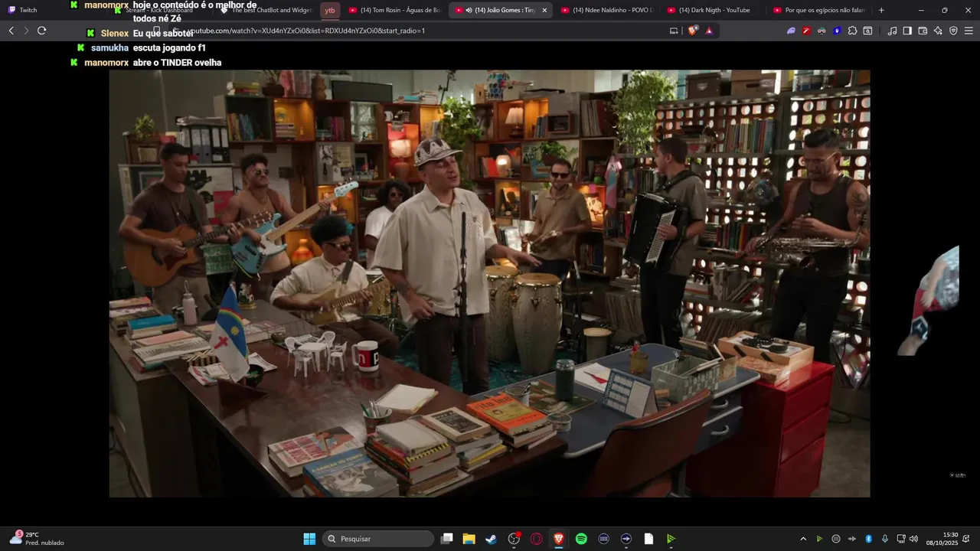Click the microphone tray icon
980x551 pixels.
click(x=885, y=539)
